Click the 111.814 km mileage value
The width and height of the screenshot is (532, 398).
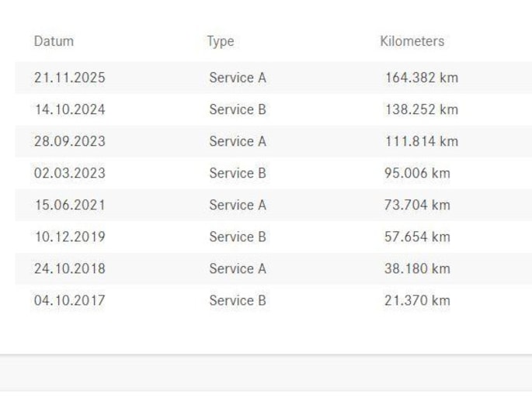point(421,141)
